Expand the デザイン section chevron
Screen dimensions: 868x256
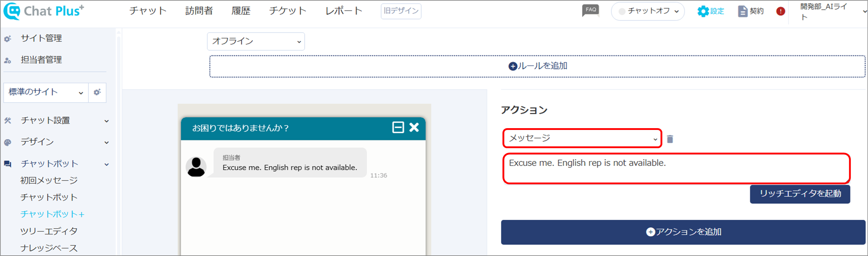coord(106,142)
